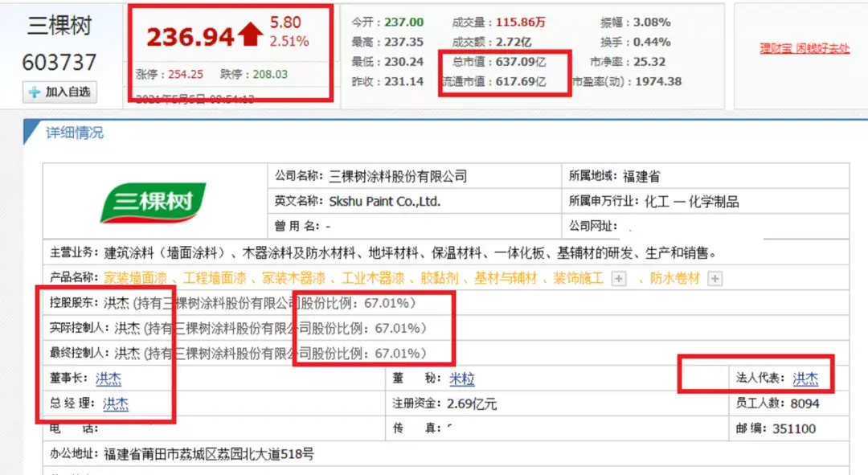This screenshot has height=475, width=868.
Task: Click the 注册资金 2.69亿元 cell
Action: [x=557, y=403]
